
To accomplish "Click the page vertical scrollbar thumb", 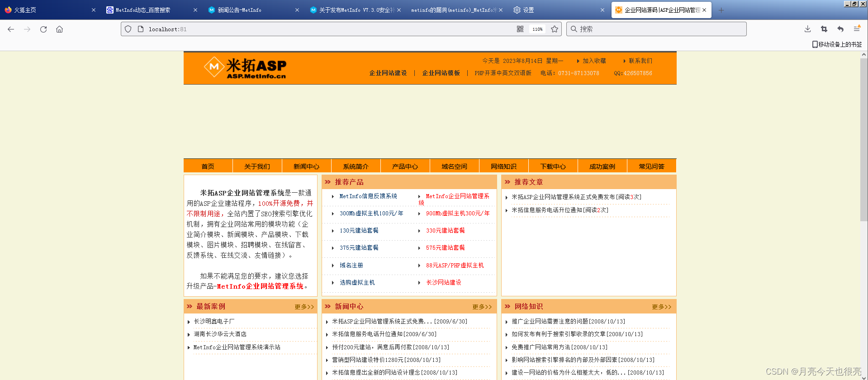I will tap(863, 139).
